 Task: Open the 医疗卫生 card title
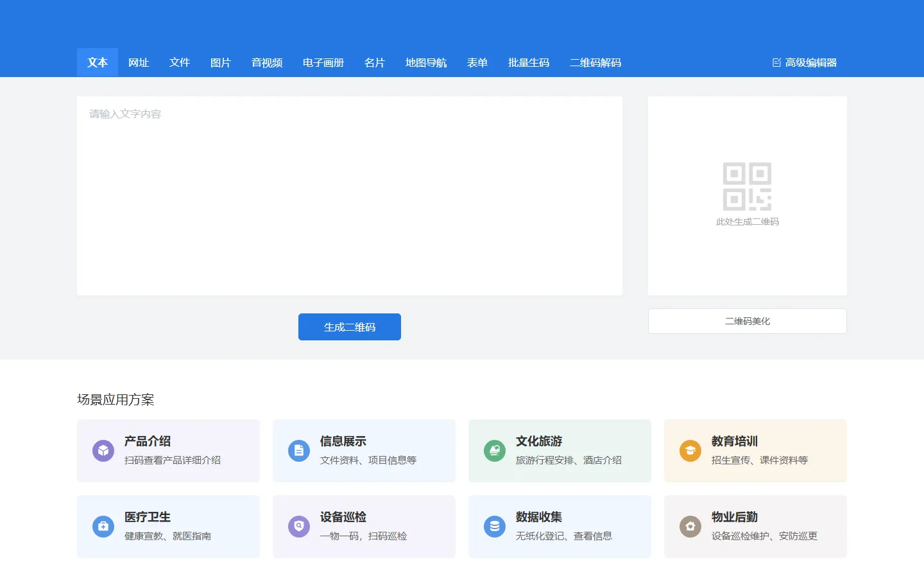pyautogui.click(x=148, y=517)
